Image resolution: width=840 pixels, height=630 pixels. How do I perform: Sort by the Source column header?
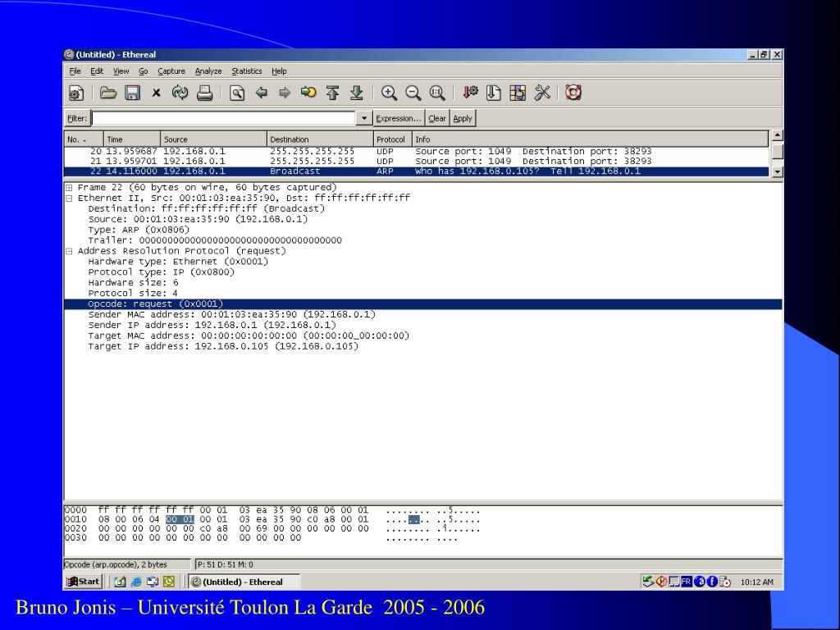(213, 139)
